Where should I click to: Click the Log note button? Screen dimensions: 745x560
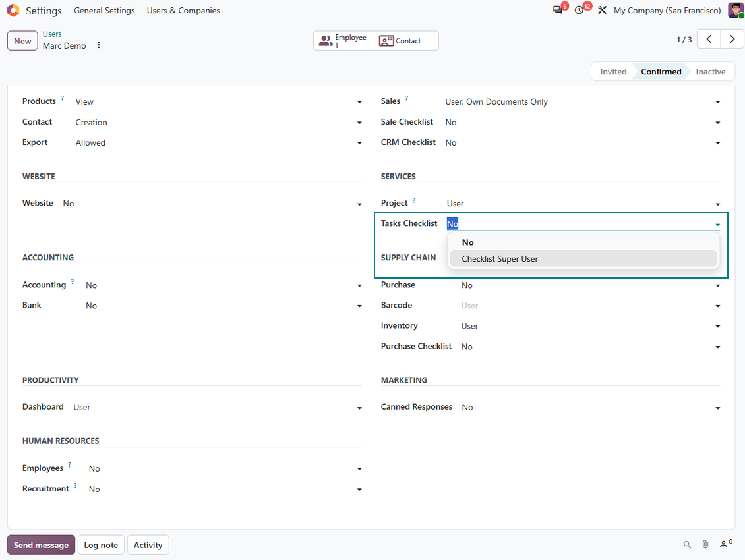101,545
